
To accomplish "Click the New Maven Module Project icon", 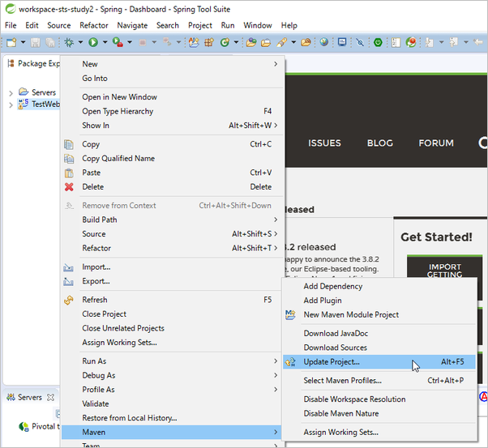I will 290,314.
